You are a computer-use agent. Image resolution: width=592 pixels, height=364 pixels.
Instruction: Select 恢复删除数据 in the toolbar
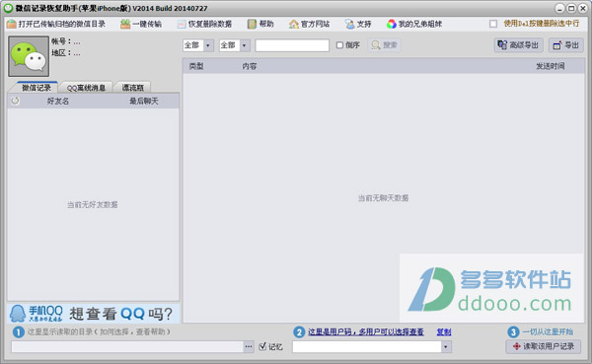click(204, 24)
